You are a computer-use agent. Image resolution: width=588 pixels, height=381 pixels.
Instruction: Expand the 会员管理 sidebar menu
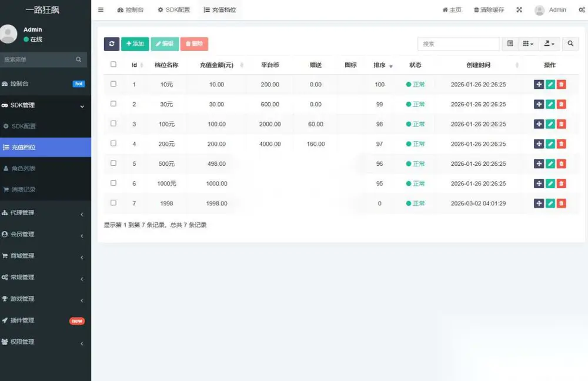(x=45, y=235)
